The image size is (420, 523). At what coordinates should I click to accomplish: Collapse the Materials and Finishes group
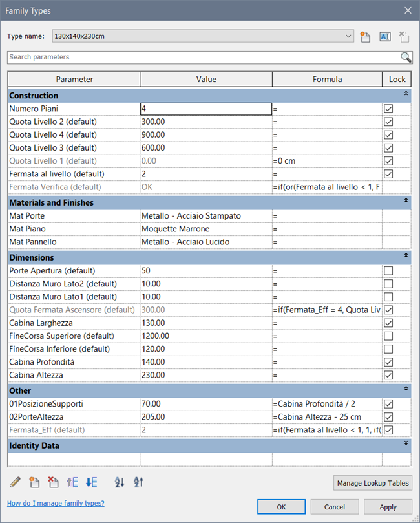coord(406,200)
